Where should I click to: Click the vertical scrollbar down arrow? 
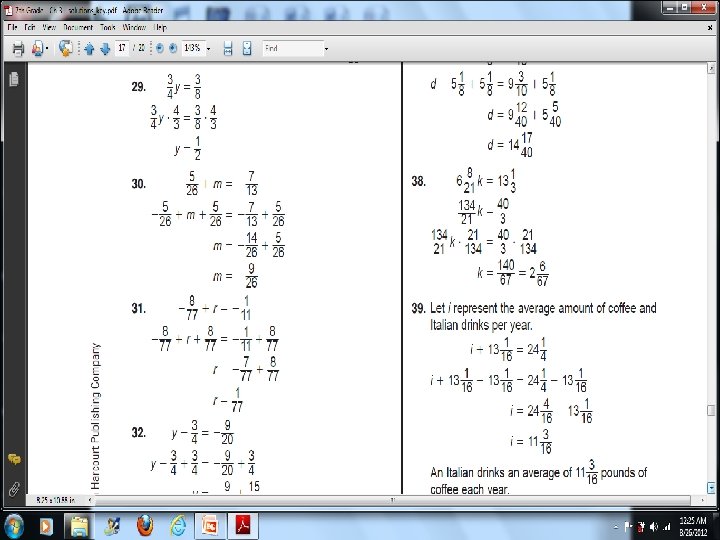click(x=711, y=488)
